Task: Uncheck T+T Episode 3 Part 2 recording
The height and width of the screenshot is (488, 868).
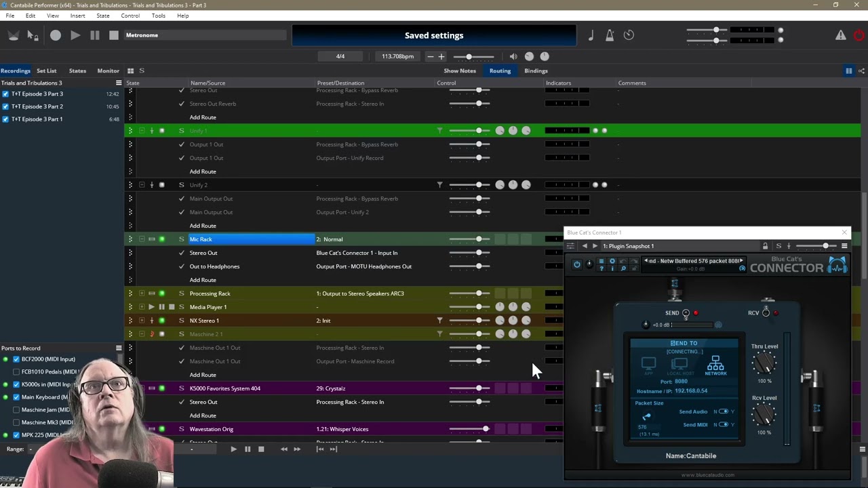Action: [x=5, y=106]
